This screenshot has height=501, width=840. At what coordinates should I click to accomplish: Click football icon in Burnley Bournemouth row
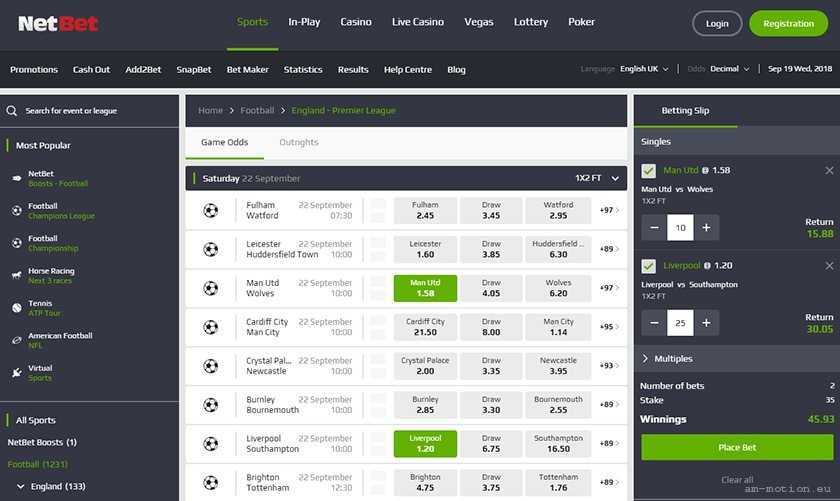(211, 405)
